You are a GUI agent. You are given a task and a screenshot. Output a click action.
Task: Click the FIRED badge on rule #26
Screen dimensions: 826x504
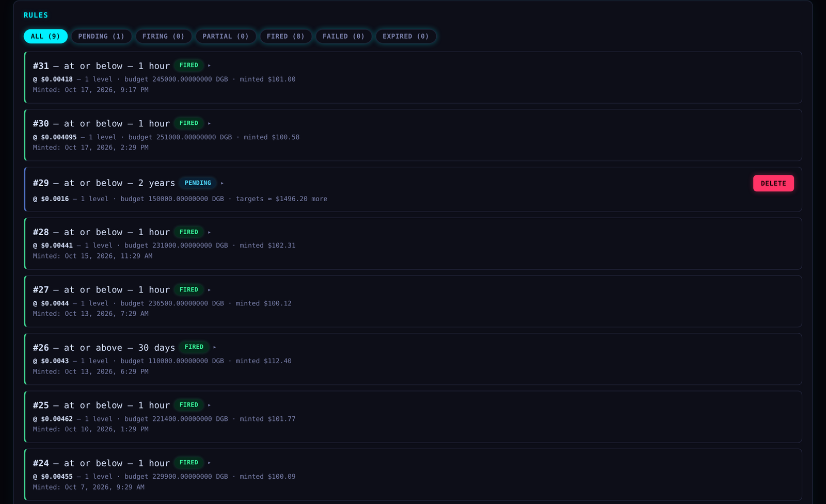click(x=194, y=347)
